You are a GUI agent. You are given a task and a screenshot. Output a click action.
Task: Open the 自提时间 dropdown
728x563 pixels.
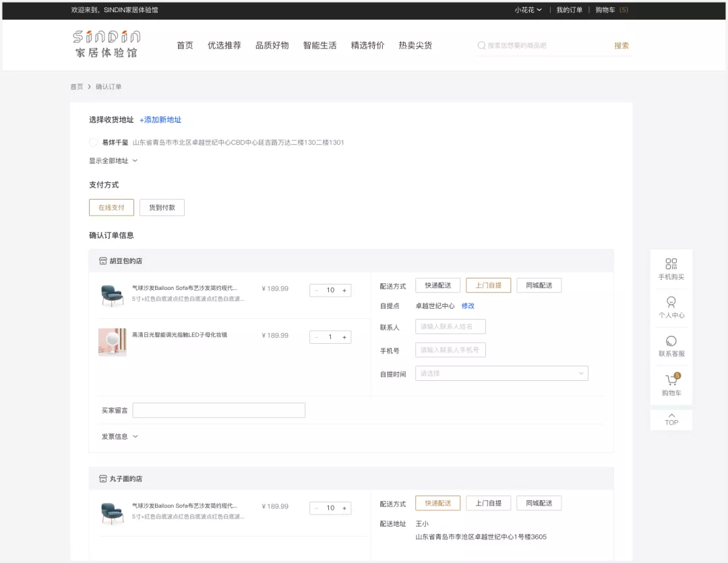[x=502, y=374]
